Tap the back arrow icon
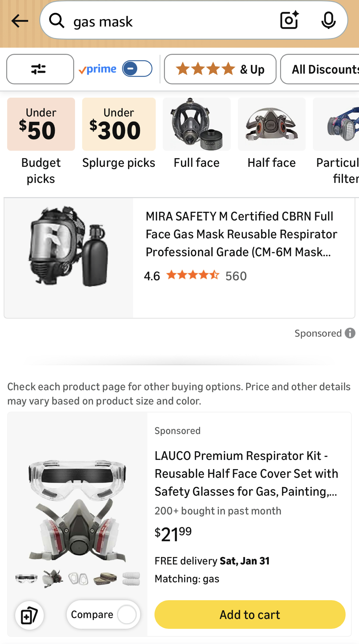Screen dimensions: 359x644 point(20,21)
